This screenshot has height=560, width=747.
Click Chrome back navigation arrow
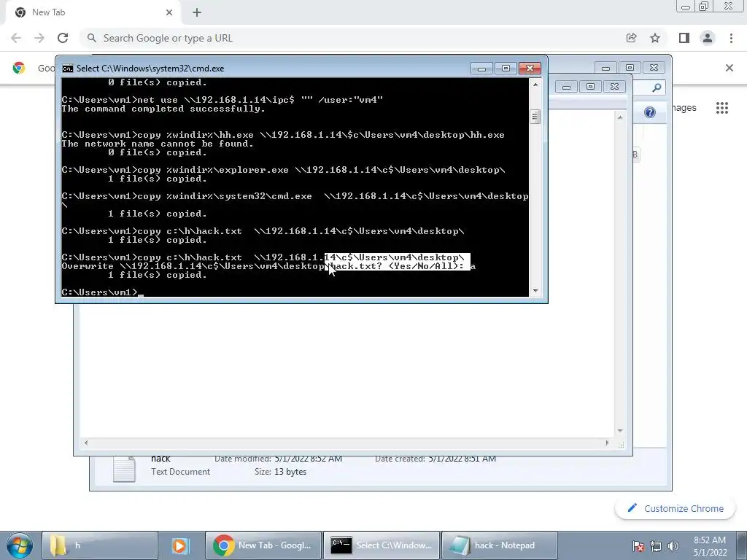pyautogui.click(x=16, y=38)
